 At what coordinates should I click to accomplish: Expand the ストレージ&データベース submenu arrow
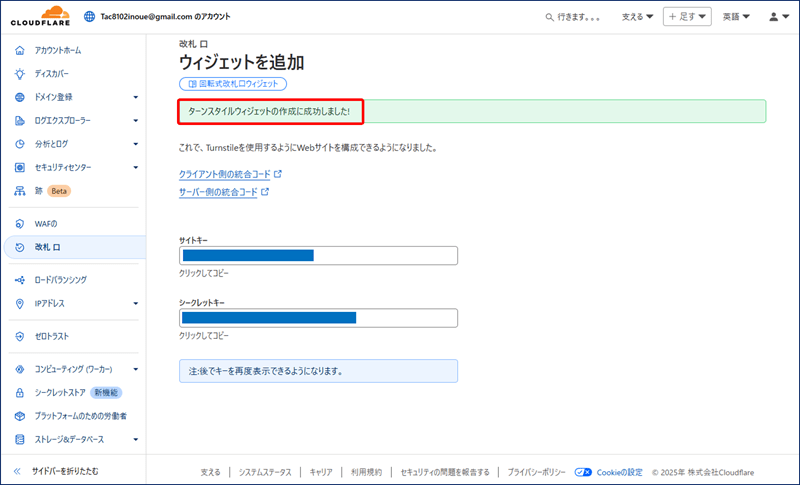136,440
